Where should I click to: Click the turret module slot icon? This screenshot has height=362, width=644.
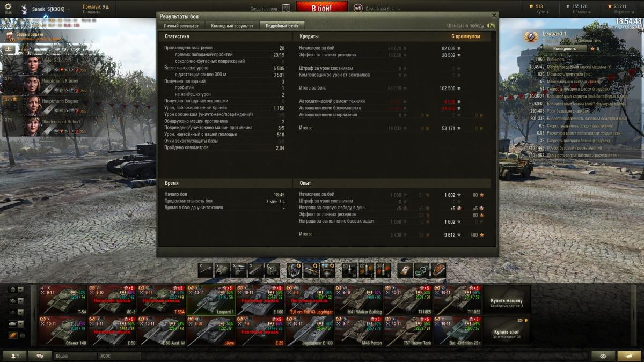(222, 270)
